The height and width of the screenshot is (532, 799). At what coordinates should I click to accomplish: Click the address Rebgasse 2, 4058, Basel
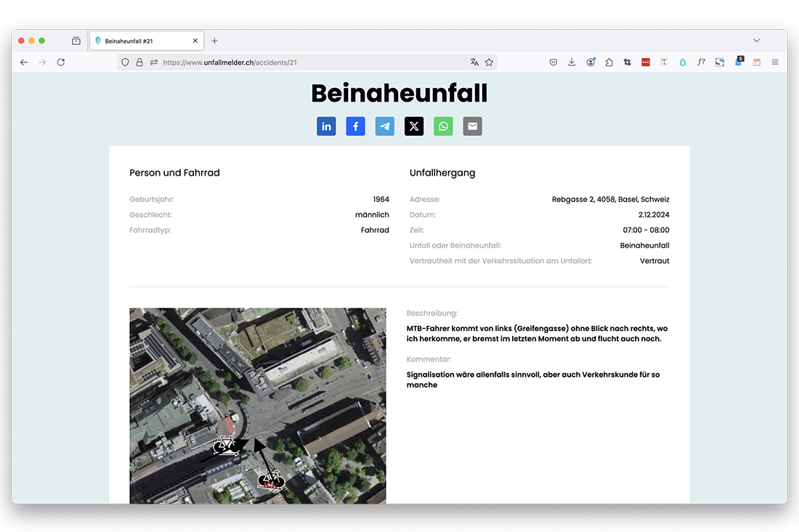coord(610,199)
